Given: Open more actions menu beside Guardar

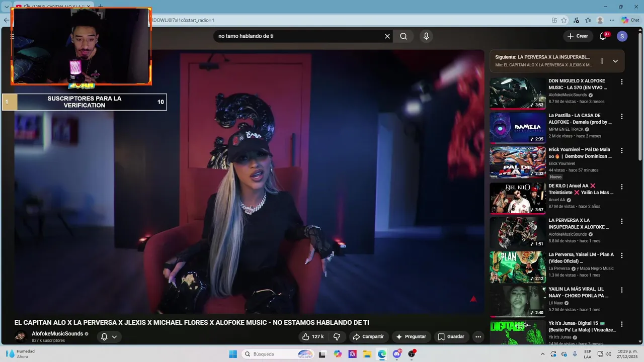Looking at the screenshot, I should coord(478,337).
